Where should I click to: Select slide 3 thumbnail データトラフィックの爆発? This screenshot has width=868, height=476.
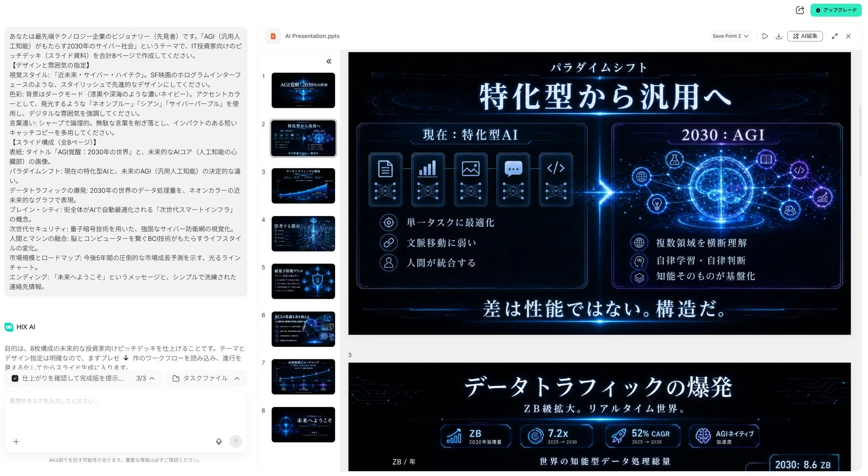(x=303, y=186)
